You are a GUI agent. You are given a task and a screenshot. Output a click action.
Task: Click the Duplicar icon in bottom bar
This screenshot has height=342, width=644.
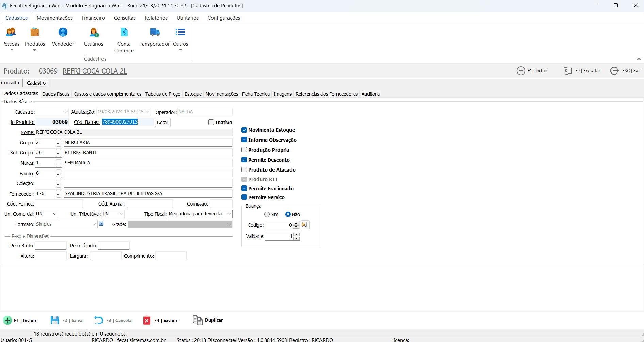tap(198, 320)
